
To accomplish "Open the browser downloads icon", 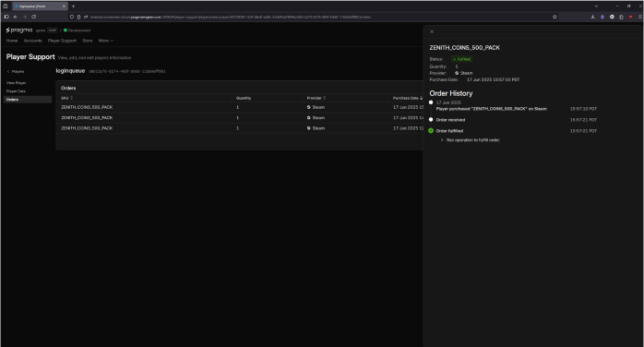I will [592, 17].
